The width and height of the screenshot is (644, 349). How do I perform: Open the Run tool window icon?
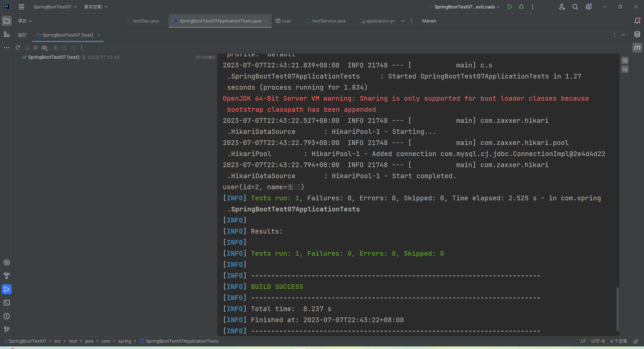click(x=7, y=289)
